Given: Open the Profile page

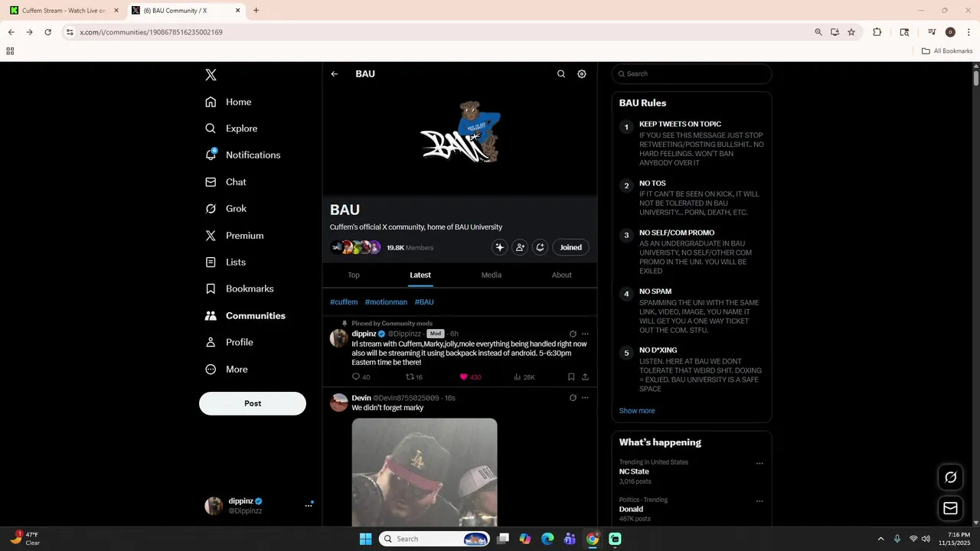Looking at the screenshot, I should click(x=229, y=342).
